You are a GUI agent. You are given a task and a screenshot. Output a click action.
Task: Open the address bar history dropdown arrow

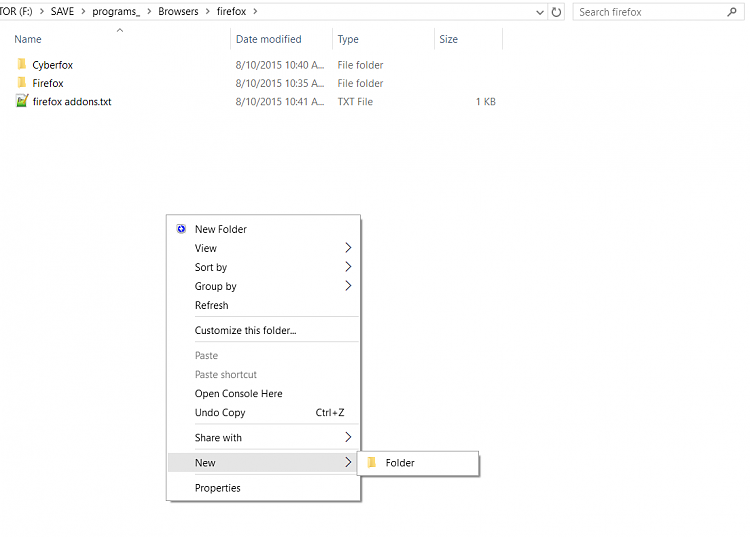[x=540, y=12]
